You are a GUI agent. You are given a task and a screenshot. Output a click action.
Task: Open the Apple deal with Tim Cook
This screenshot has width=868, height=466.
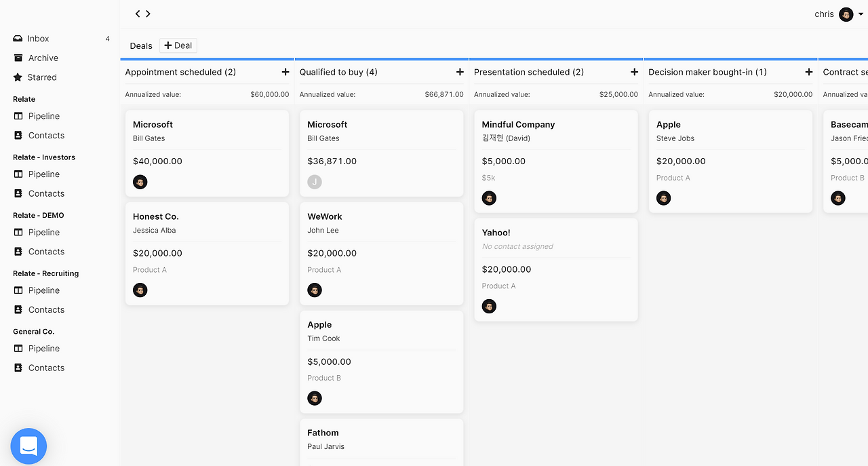click(381, 362)
